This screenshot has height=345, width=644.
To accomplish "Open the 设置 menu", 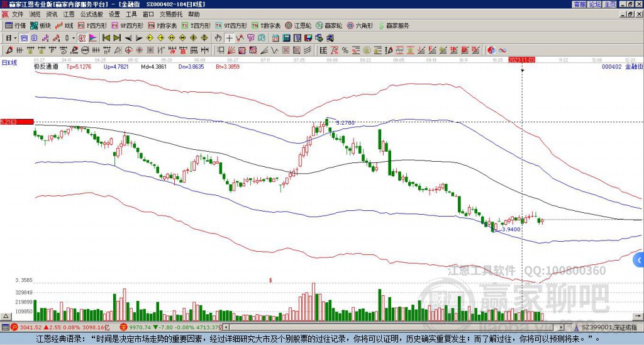I will (x=114, y=14).
